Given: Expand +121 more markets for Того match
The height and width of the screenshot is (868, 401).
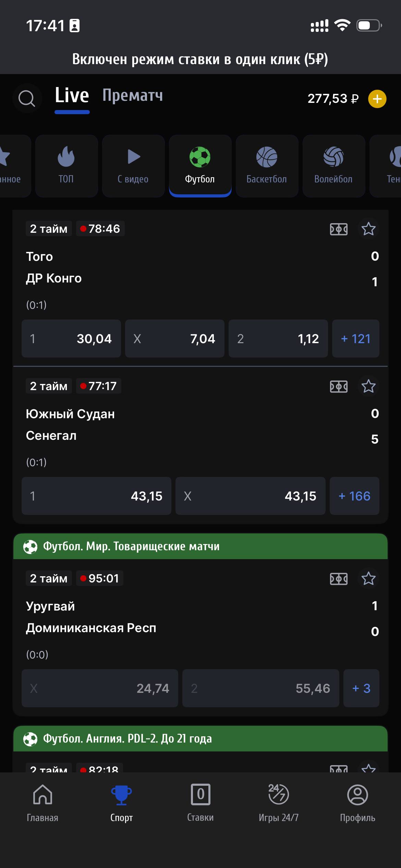Looking at the screenshot, I should click(x=355, y=339).
